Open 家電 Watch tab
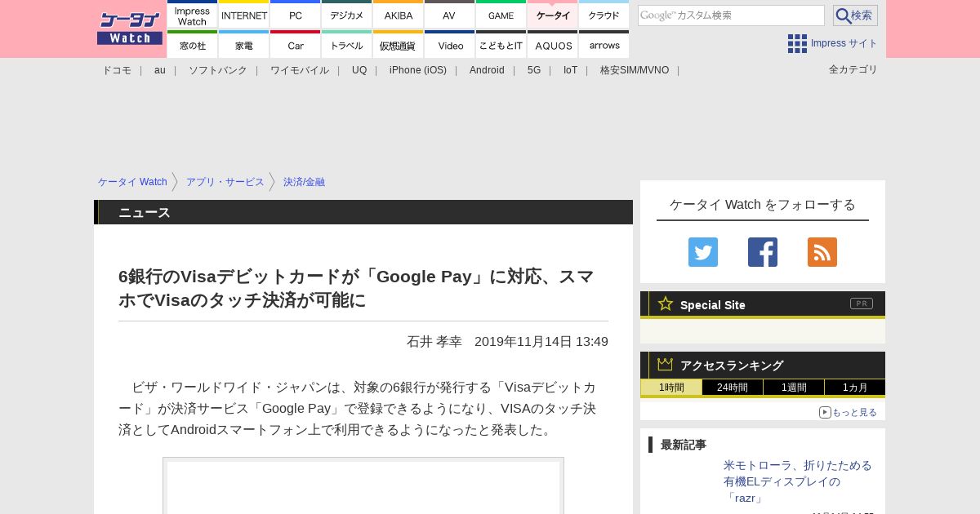980x514 pixels. [244, 45]
